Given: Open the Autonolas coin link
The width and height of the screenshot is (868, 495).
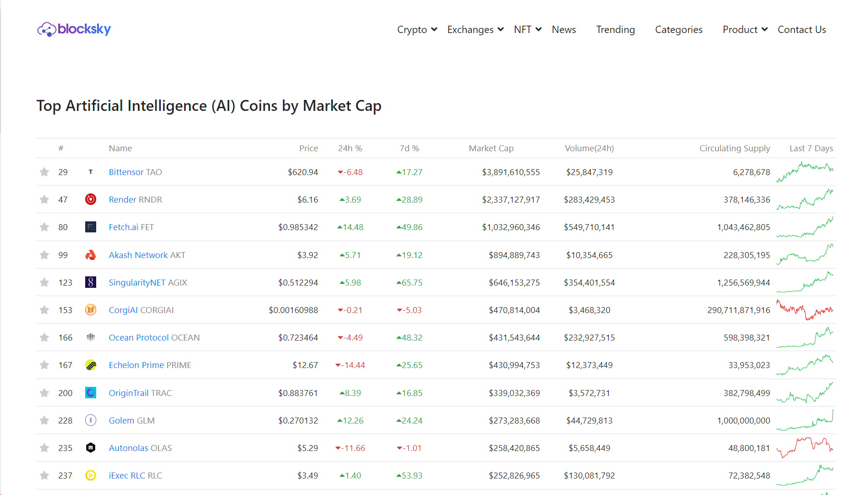Looking at the screenshot, I should (x=129, y=448).
